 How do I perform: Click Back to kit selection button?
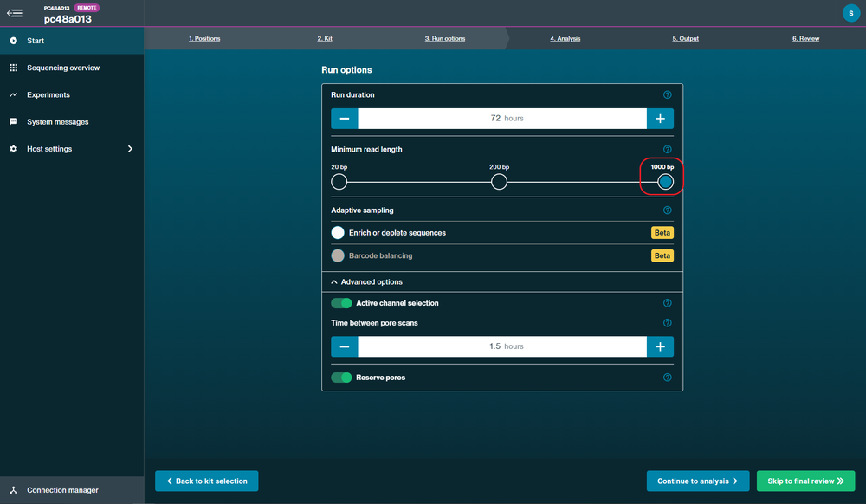pyautogui.click(x=207, y=481)
